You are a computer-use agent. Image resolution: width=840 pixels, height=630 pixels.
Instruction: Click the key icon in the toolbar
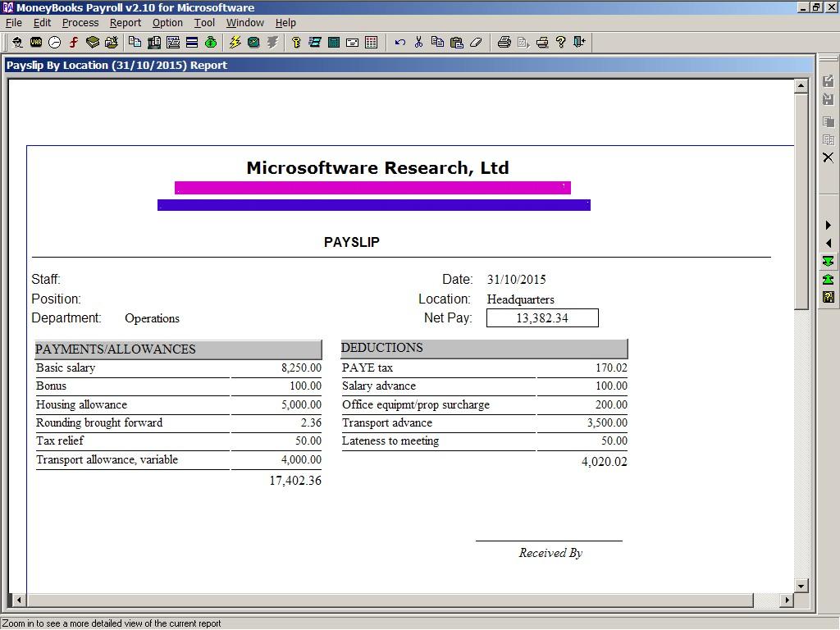[x=296, y=42]
